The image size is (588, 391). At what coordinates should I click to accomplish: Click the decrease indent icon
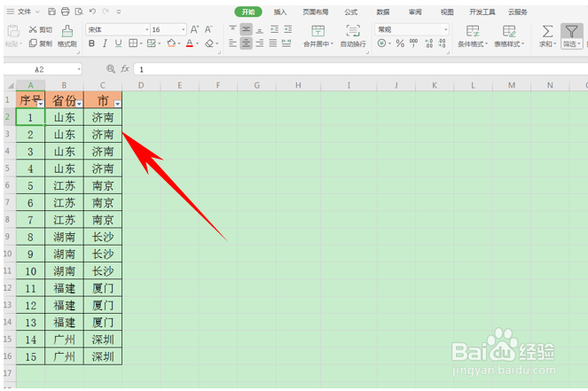(x=275, y=29)
